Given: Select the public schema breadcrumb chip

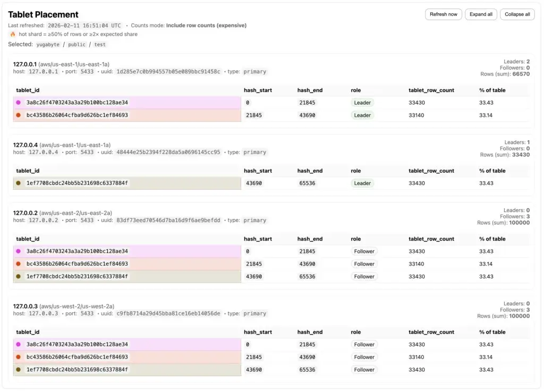Looking at the screenshot, I should [76, 45].
